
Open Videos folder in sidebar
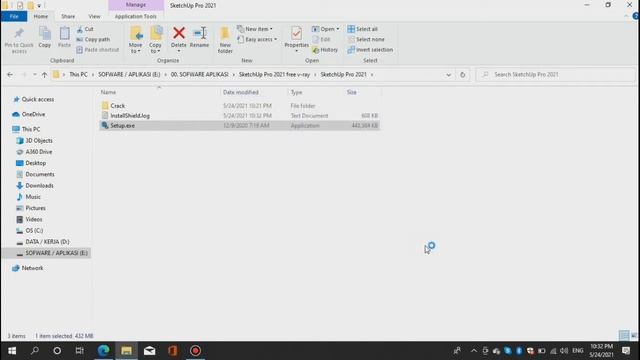[x=33, y=219]
